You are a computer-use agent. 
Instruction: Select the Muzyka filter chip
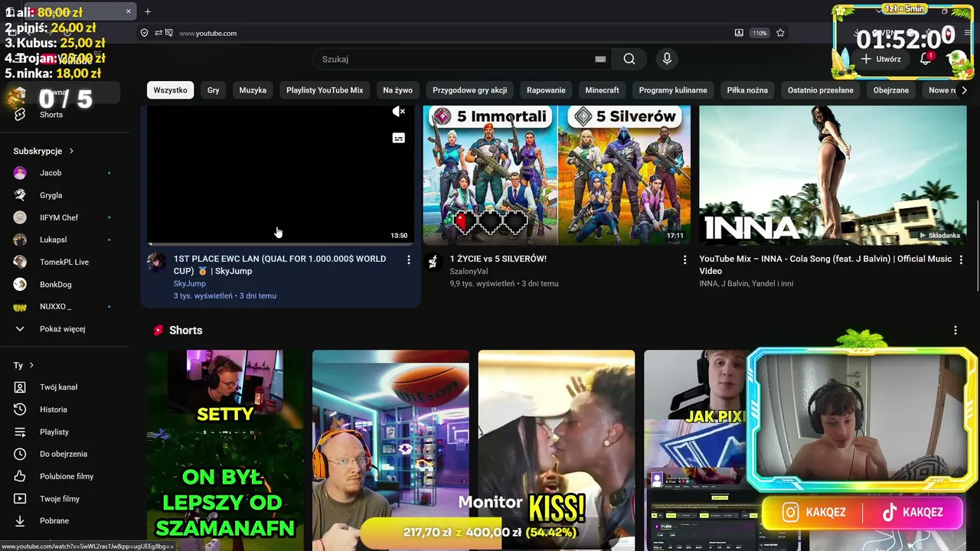(253, 90)
